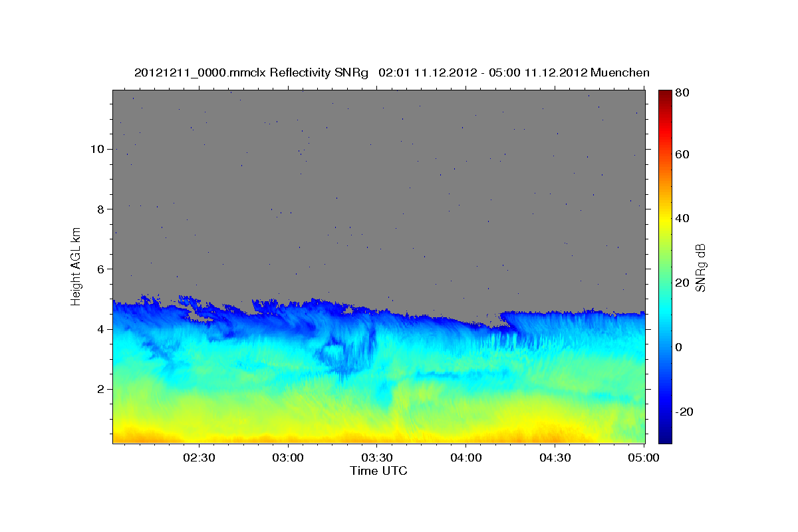Click the 'Time UTC' axis title
The height and width of the screenshot is (532, 798).
pyautogui.click(x=378, y=471)
